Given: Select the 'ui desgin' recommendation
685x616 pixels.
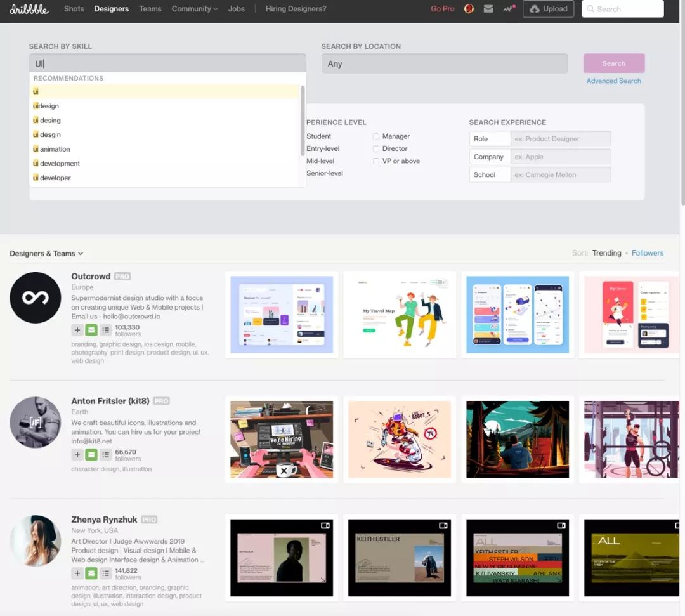Looking at the screenshot, I should coord(164,134).
